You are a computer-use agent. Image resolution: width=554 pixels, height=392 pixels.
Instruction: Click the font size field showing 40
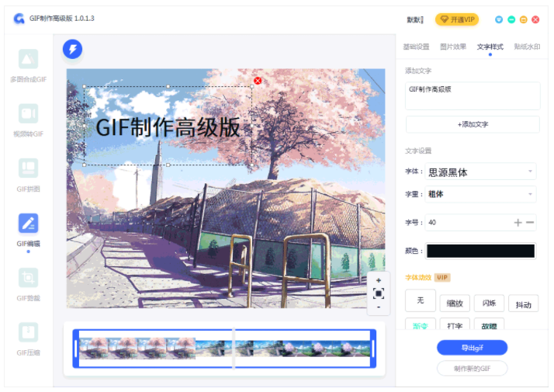point(467,222)
